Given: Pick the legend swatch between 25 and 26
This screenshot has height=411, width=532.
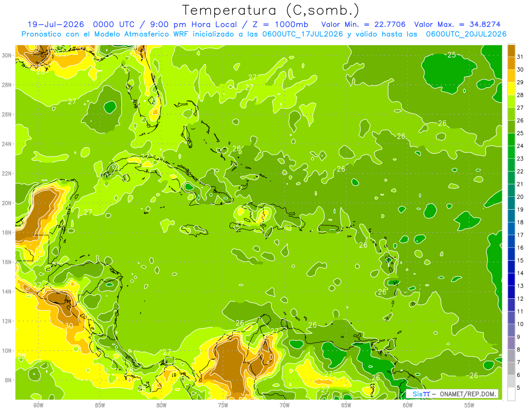Looking at the screenshot, I should pyautogui.click(x=511, y=126).
